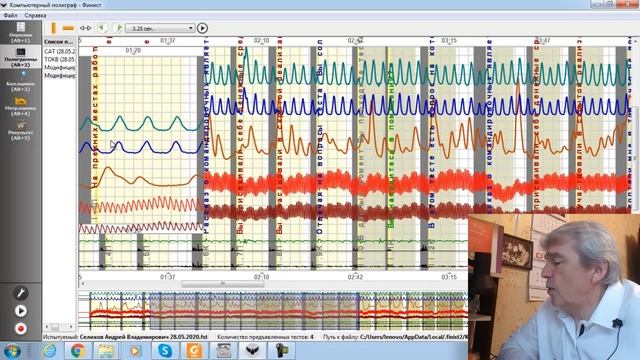The image size is (640, 360).
Task: Select the САТ (28.05.2 test in list
Action: point(60,51)
